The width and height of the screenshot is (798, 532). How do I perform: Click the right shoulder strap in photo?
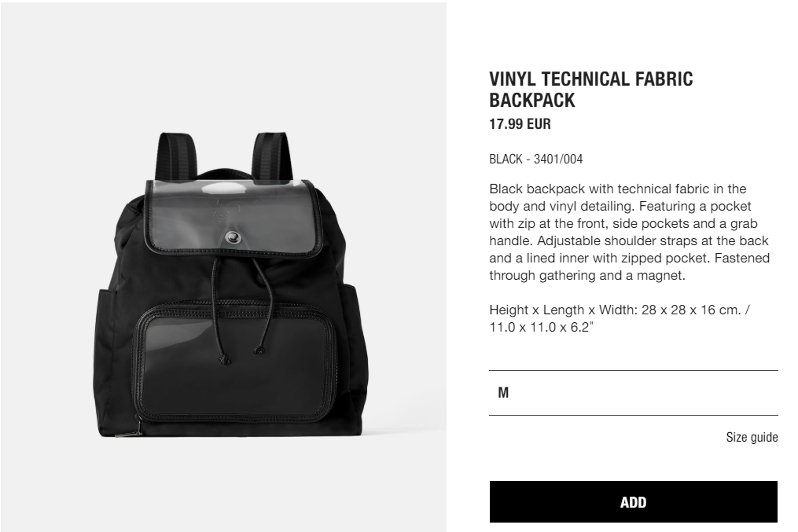[x=272, y=156]
